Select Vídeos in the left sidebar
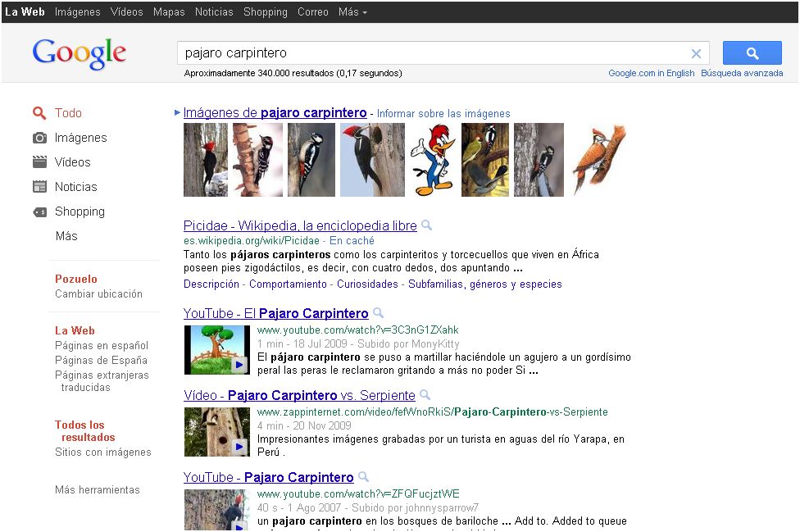Image resolution: width=800 pixels, height=532 pixels. pos(72,162)
